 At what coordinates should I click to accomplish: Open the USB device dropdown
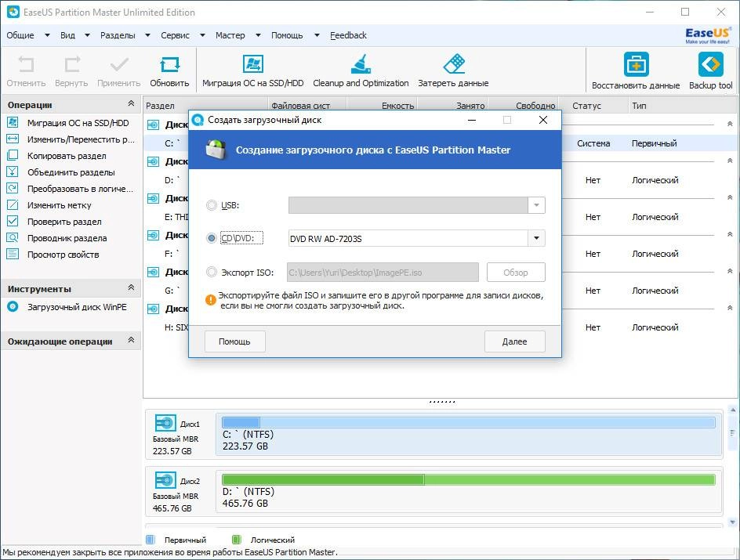click(537, 205)
